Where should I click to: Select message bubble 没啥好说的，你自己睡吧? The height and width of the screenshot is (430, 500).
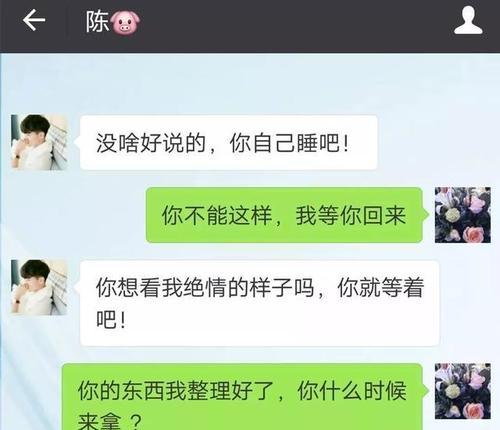point(229,143)
